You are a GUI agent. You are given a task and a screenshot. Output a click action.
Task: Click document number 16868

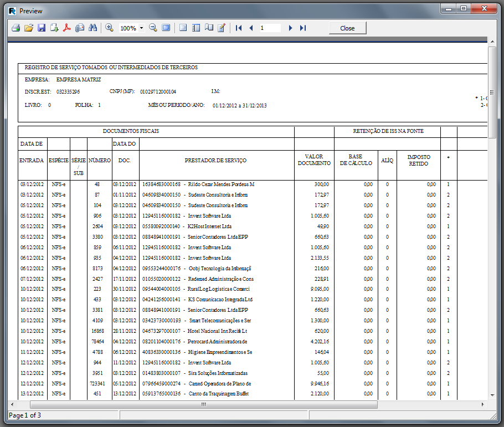97,331
